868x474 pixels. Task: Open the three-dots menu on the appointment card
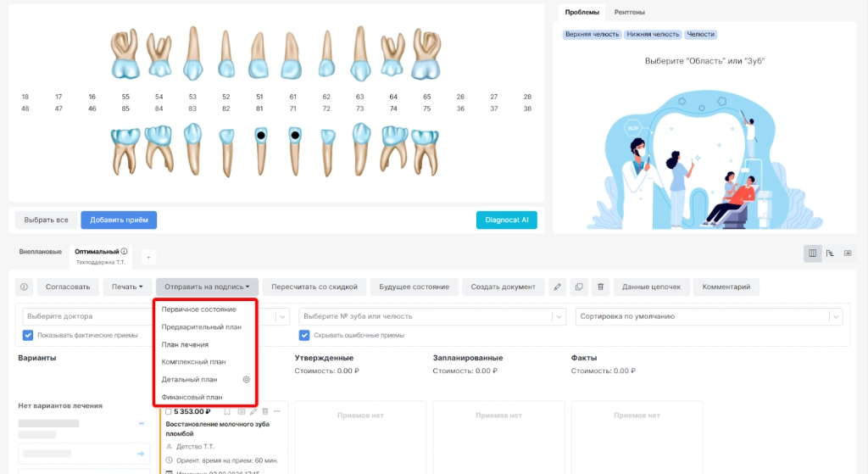tap(277, 411)
